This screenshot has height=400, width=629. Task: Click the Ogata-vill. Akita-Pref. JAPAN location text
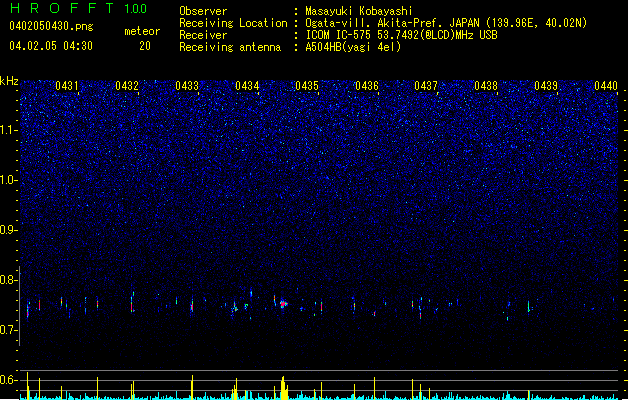(x=446, y=23)
